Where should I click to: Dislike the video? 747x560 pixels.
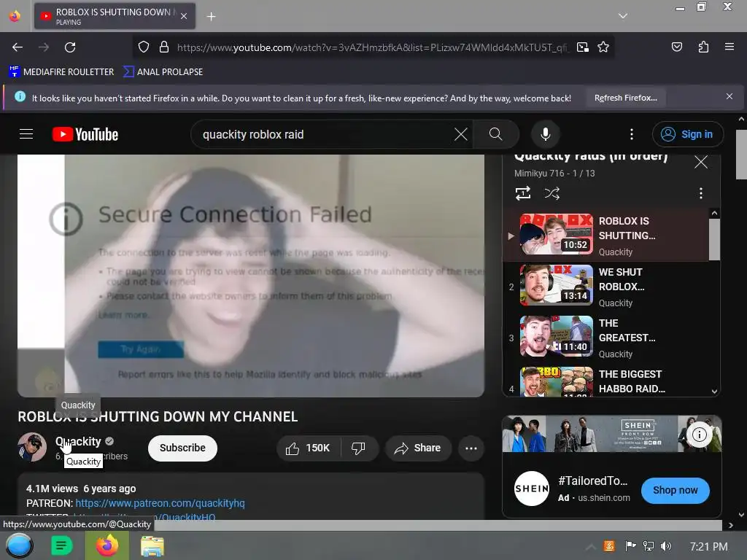pyautogui.click(x=358, y=448)
